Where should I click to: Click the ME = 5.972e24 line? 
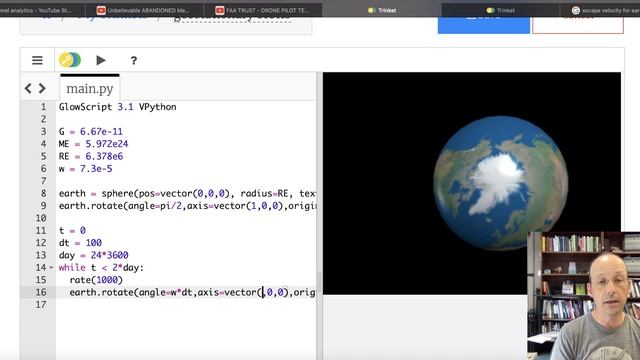click(93, 144)
